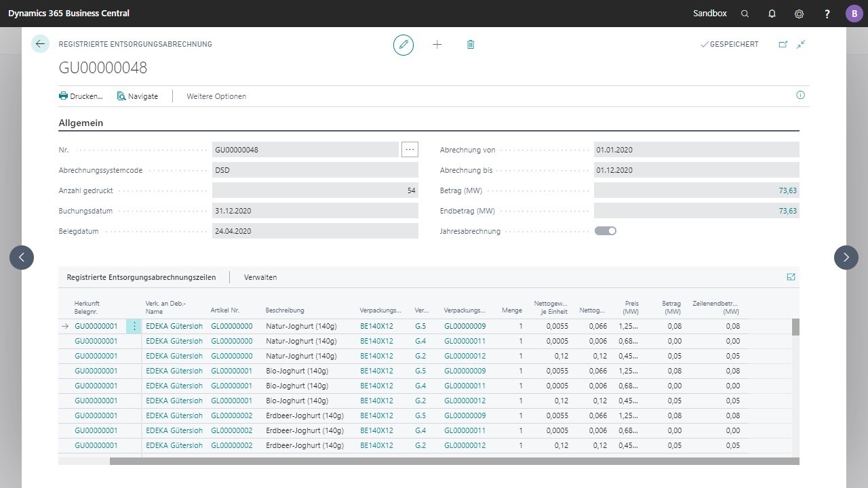Open page in new window icon
The width and height of the screenshot is (868, 488).
pos(783,45)
